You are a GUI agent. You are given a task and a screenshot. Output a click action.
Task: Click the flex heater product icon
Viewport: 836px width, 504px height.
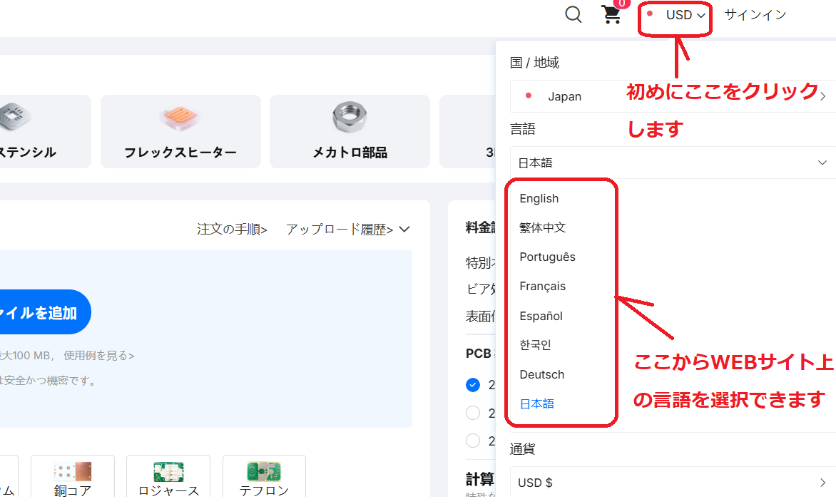(x=180, y=116)
